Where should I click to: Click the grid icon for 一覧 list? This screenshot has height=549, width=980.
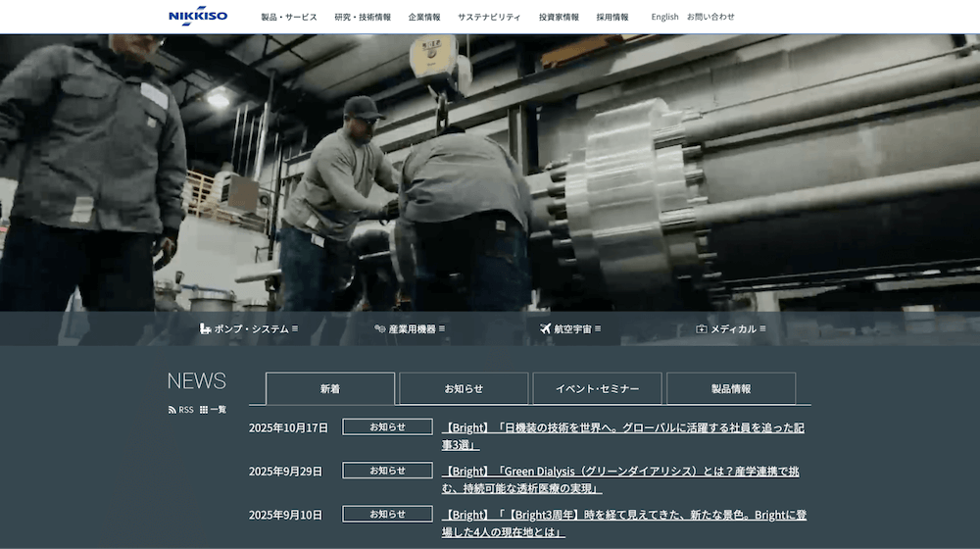204,410
